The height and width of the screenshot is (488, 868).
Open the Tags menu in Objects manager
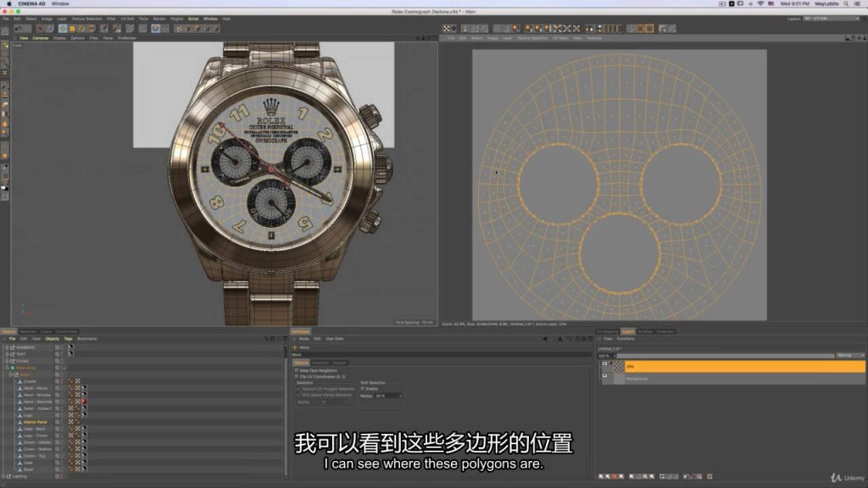point(68,339)
